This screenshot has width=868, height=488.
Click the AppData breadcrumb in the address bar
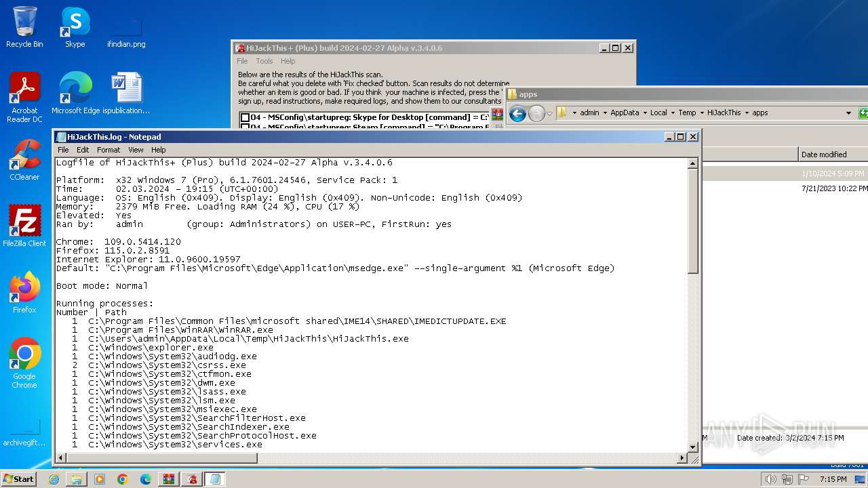625,113
